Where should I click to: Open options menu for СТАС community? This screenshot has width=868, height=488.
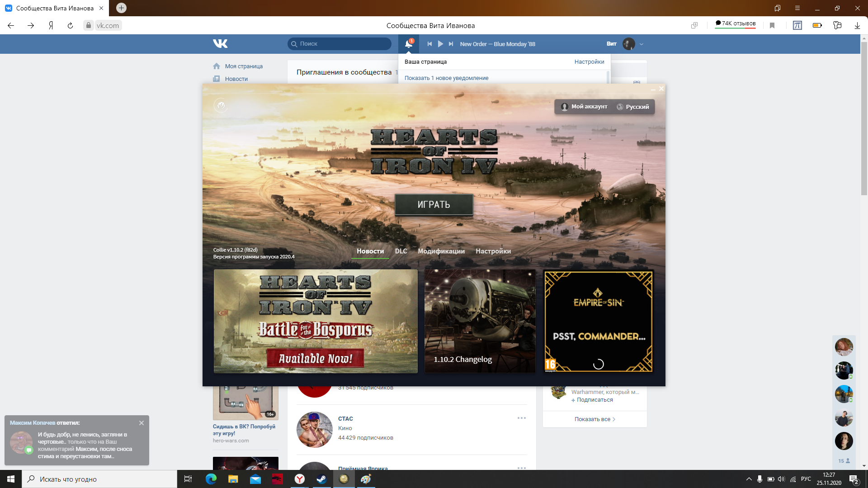point(521,418)
